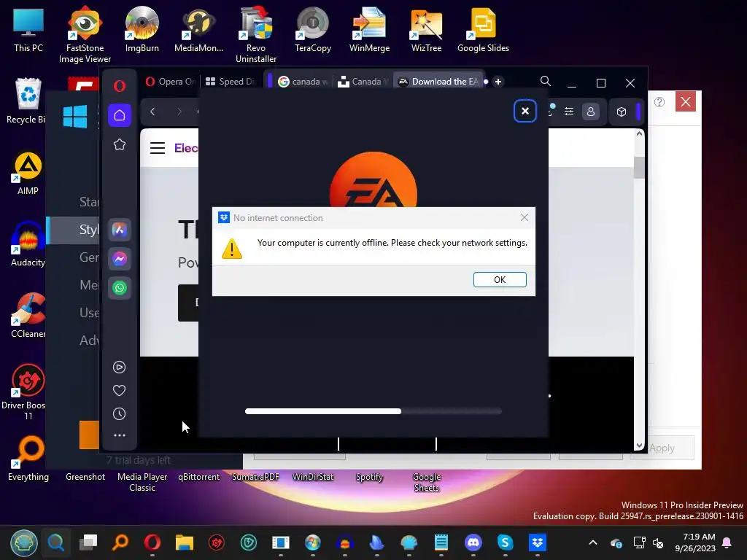Open Audacity desktop shortcut

pyautogui.click(x=28, y=244)
